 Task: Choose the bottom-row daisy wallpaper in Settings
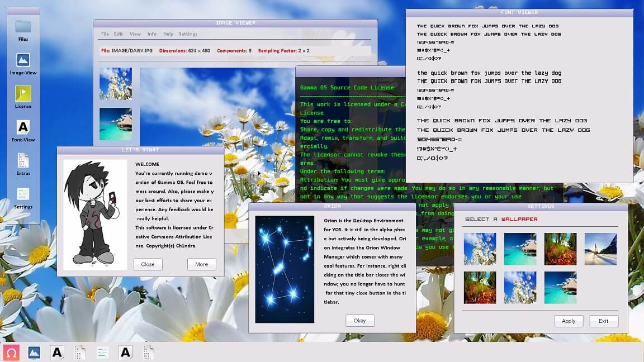point(520,288)
